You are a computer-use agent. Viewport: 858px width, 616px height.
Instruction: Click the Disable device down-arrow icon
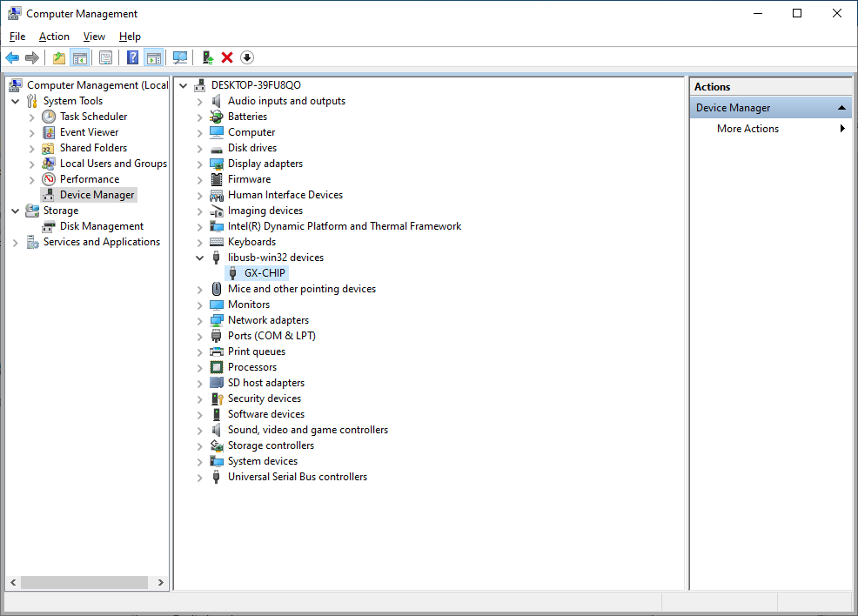(247, 57)
